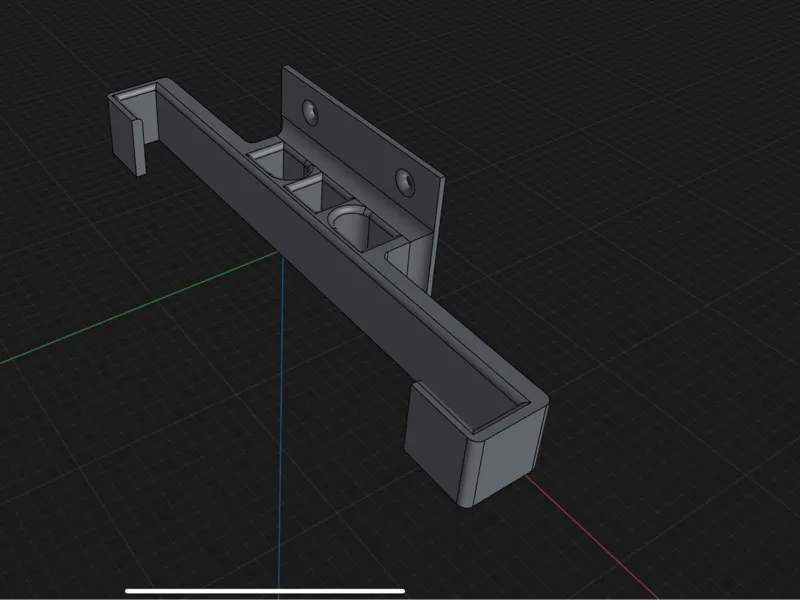800x600 pixels.
Task: Tap the iPad home indicator bar
Action: [265, 591]
